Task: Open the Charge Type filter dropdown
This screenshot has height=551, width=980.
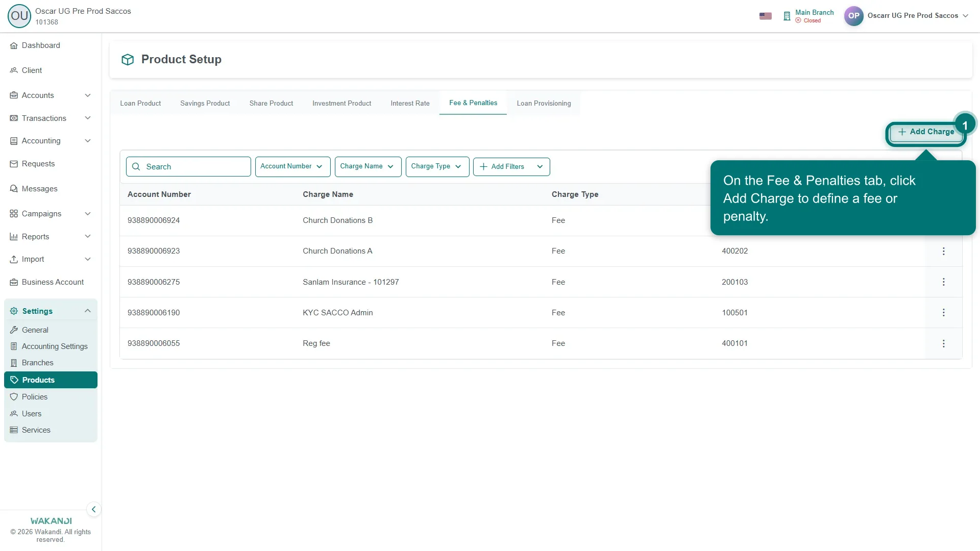Action: (437, 167)
